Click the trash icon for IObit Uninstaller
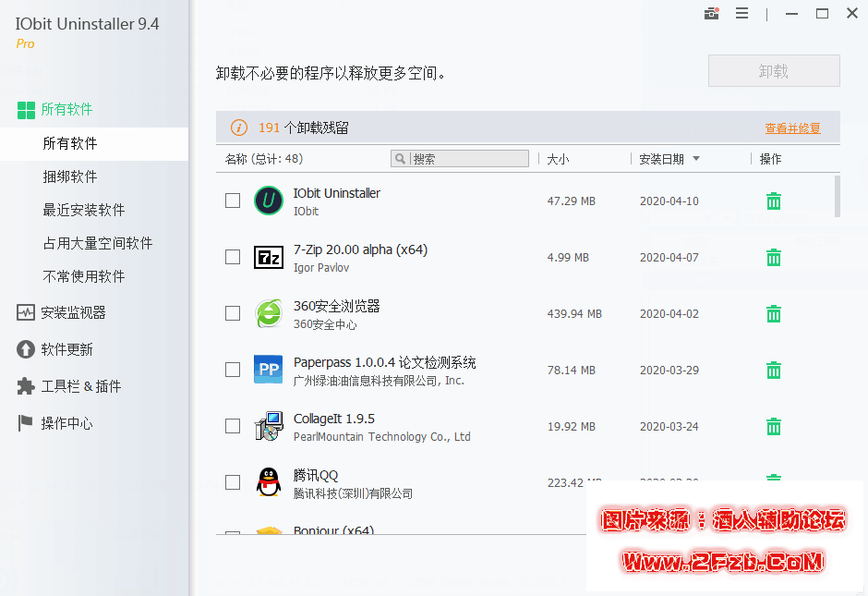 (774, 201)
